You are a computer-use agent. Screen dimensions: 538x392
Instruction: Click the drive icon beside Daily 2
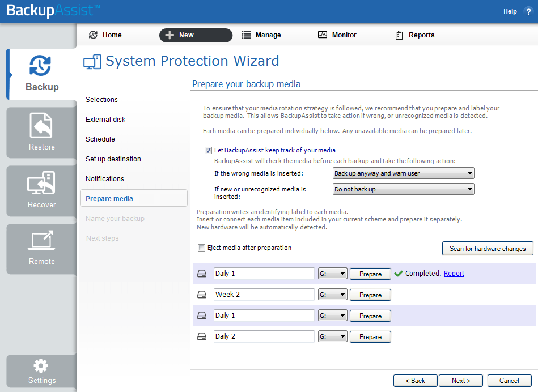(202, 336)
